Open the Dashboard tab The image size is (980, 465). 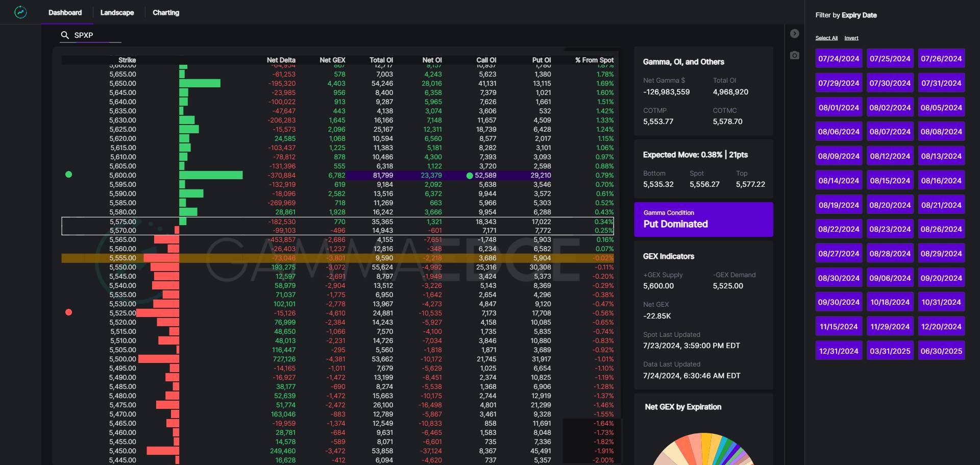click(65, 13)
